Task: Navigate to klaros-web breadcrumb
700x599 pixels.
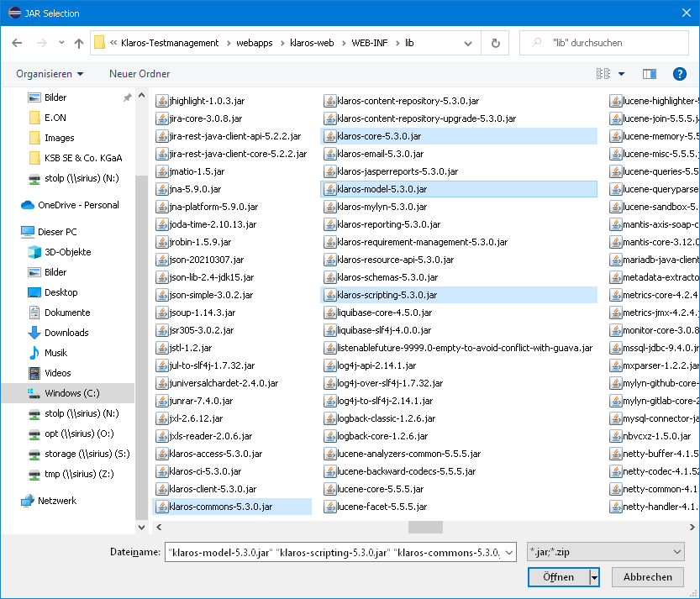Action: pyautogui.click(x=312, y=43)
